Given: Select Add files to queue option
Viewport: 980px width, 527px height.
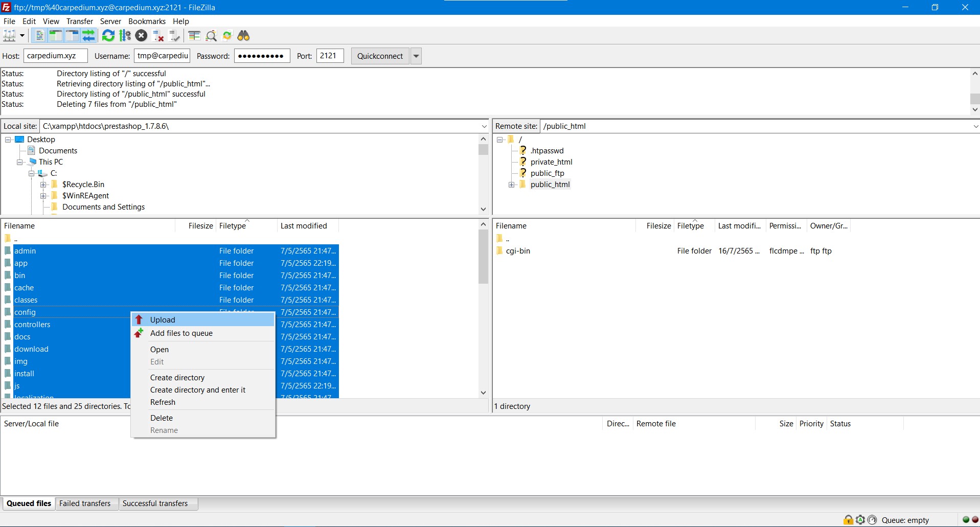Looking at the screenshot, I should click(181, 333).
